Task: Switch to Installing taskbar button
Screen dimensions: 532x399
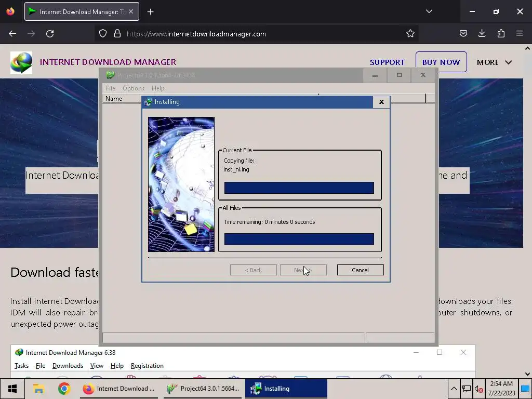Action: pyautogui.click(x=286, y=389)
